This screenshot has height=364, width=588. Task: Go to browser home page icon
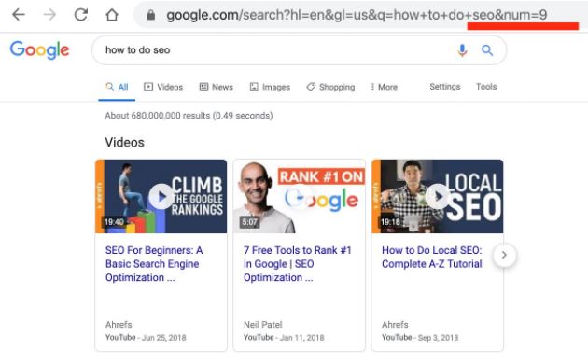click(112, 15)
